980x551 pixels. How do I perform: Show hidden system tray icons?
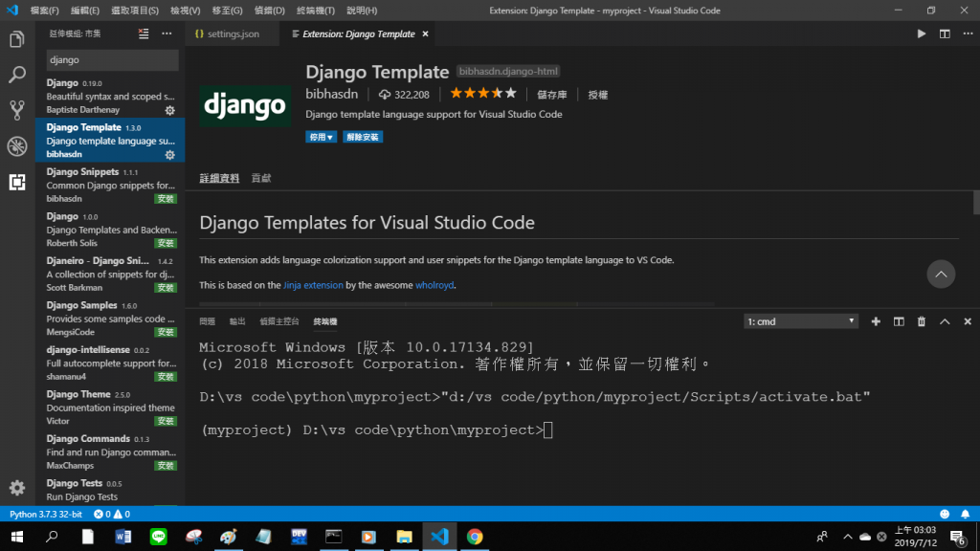(848, 537)
